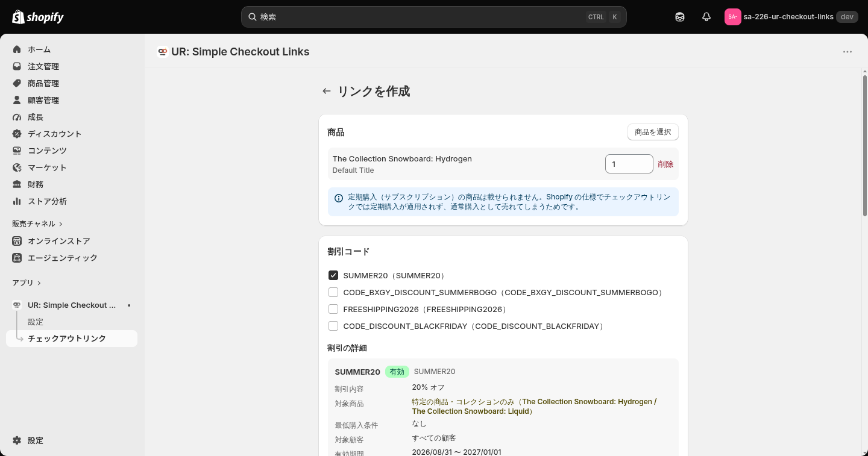Check CODE_DISCOUNT_BLACKFRIDAY checkbox
The height and width of the screenshot is (456, 868).
333,326
